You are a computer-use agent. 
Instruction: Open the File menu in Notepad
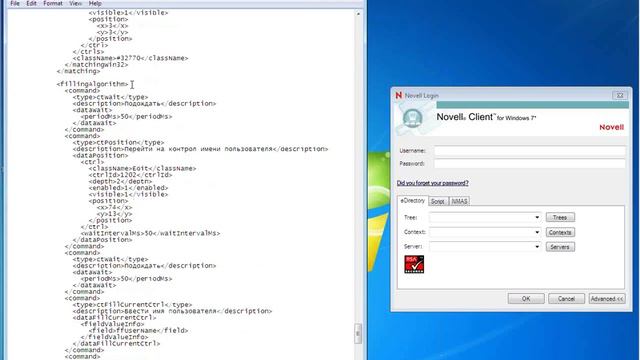coord(15,3)
